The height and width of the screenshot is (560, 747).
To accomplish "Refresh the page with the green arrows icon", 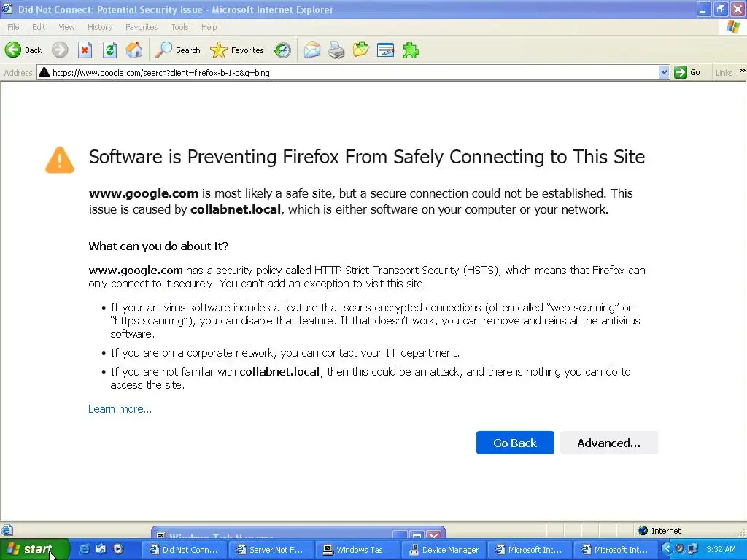I will pyautogui.click(x=109, y=50).
